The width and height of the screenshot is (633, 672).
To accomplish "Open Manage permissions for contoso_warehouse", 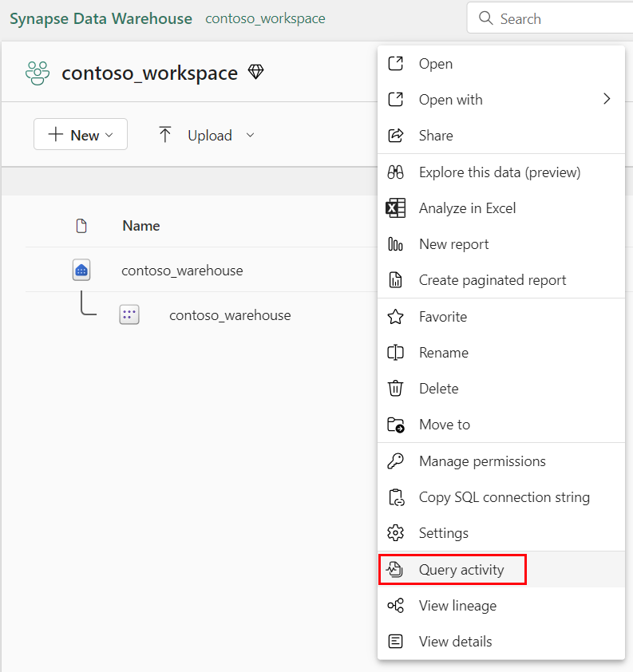I will tap(482, 461).
